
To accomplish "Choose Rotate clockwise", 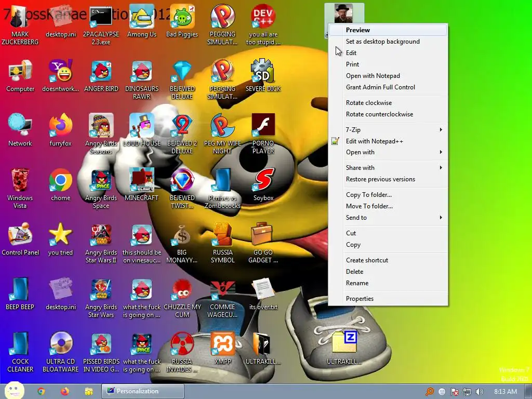I will click(389, 103).
